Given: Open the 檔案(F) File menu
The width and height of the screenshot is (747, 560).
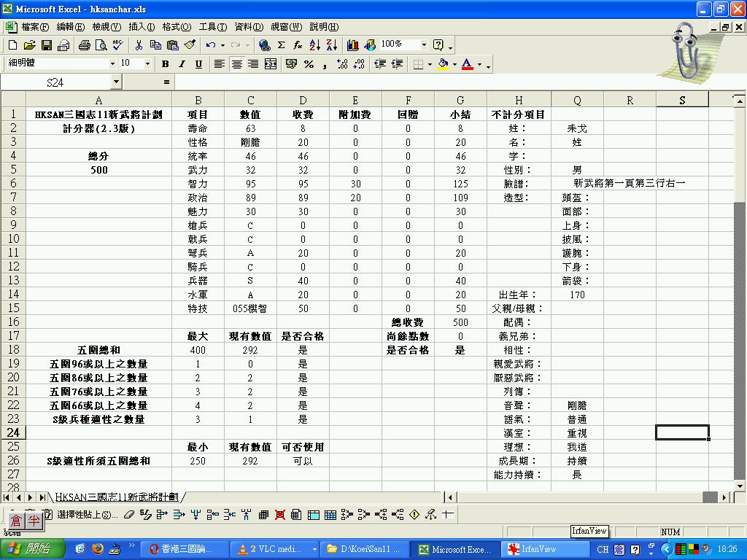Looking at the screenshot, I should (x=35, y=27).
